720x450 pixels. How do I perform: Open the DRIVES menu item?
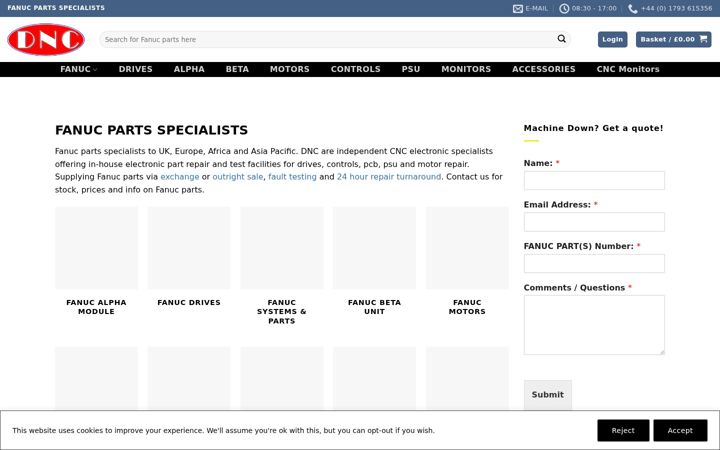tap(135, 69)
